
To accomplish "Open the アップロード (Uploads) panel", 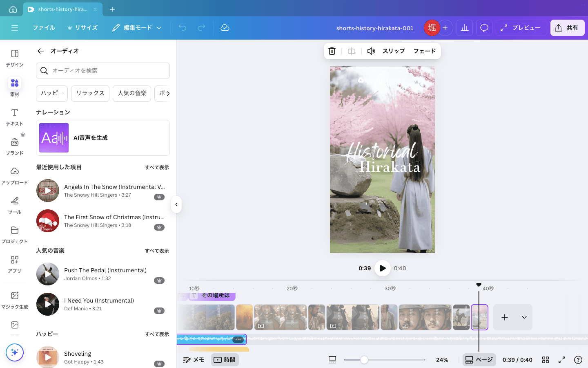I will click(14, 176).
